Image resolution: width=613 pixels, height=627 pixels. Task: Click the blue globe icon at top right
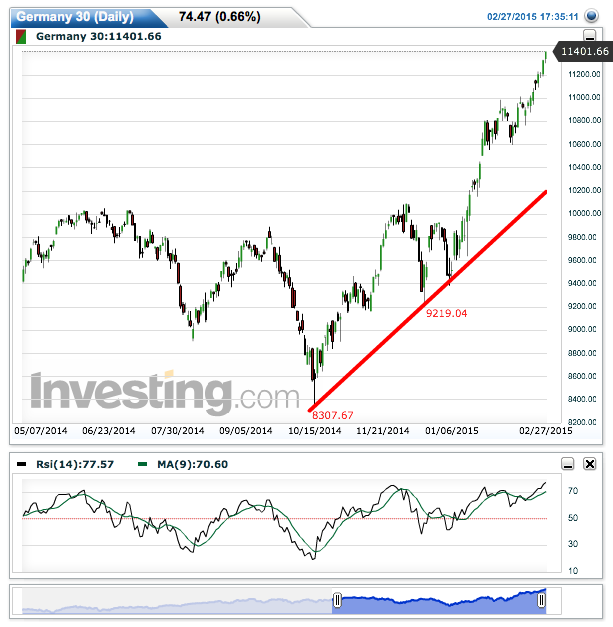point(591,16)
